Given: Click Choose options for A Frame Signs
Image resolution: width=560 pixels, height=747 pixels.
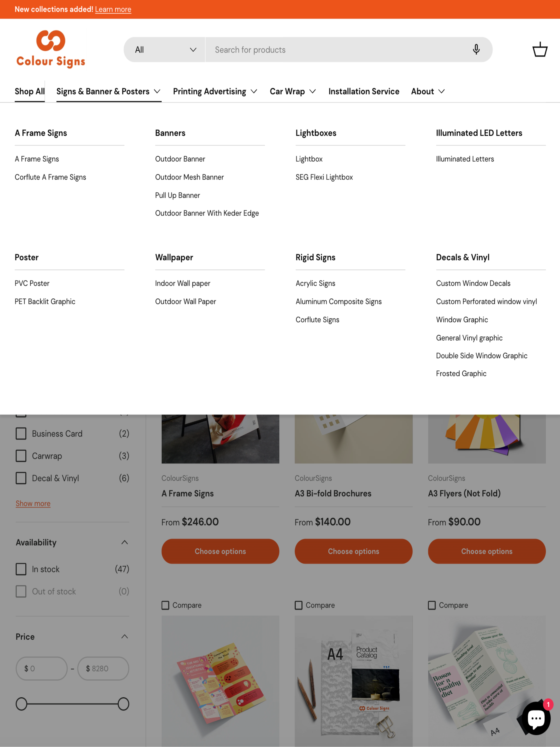Looking at the screenshot, I should [x=220, y=551].
